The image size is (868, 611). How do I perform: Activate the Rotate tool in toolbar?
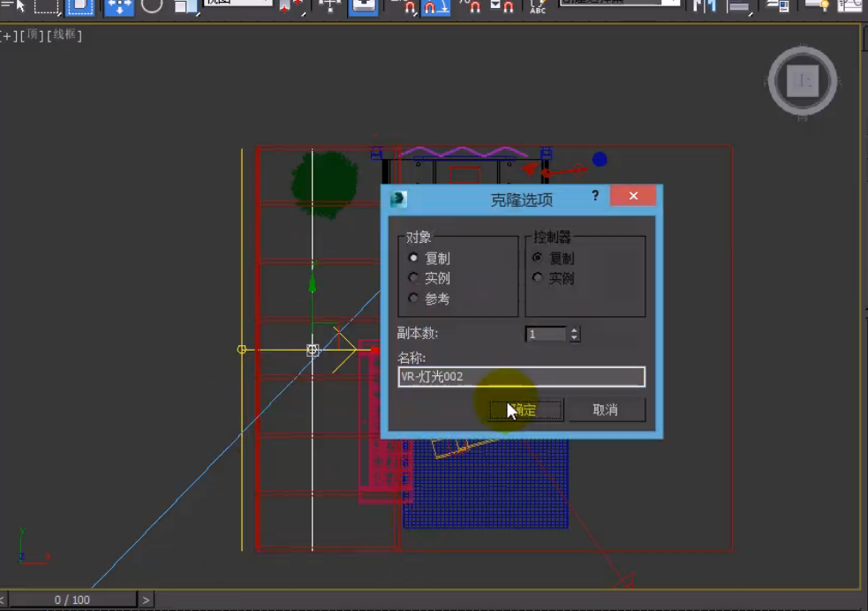(152, 6)
